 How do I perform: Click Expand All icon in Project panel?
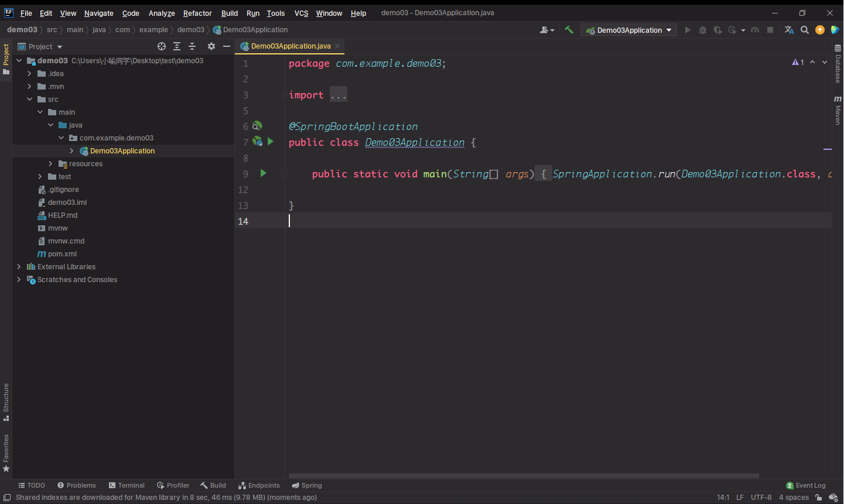(x=177, y=46)
